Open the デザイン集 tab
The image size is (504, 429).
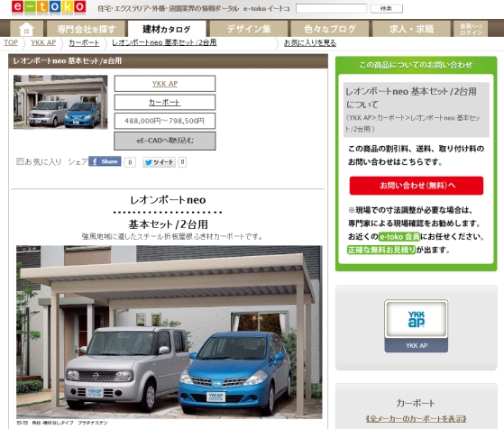tap(249, 29)
